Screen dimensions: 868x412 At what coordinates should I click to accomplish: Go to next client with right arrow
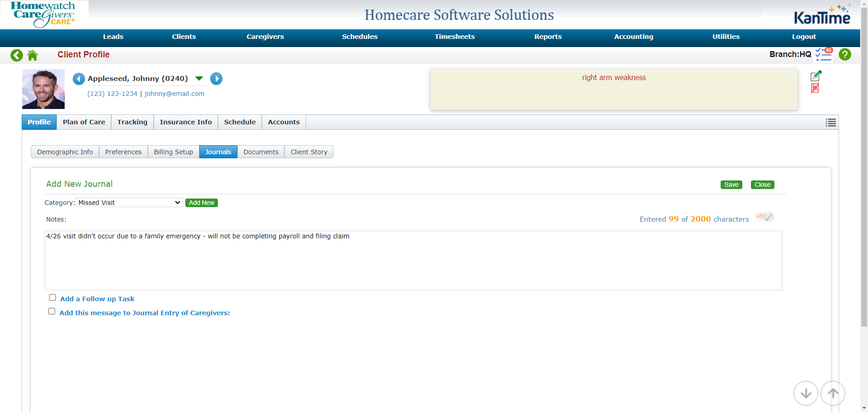(x=216, y=79)
